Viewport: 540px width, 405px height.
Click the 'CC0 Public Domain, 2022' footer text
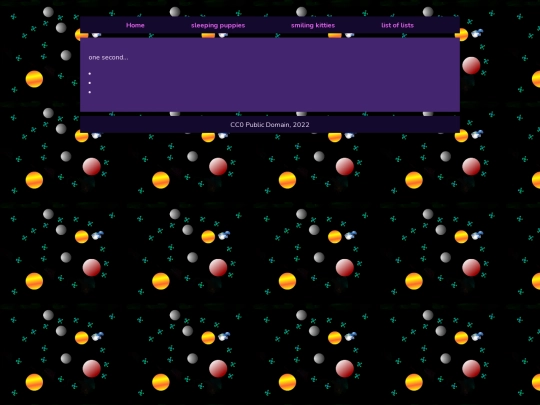270,125
